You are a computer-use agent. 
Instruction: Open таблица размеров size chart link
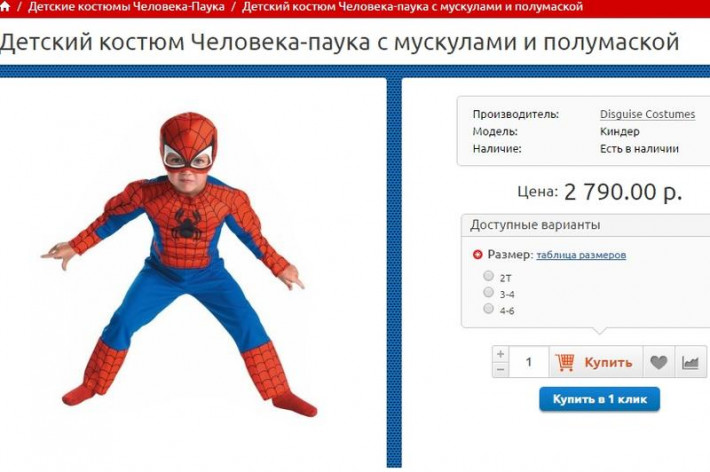point(581,255)
